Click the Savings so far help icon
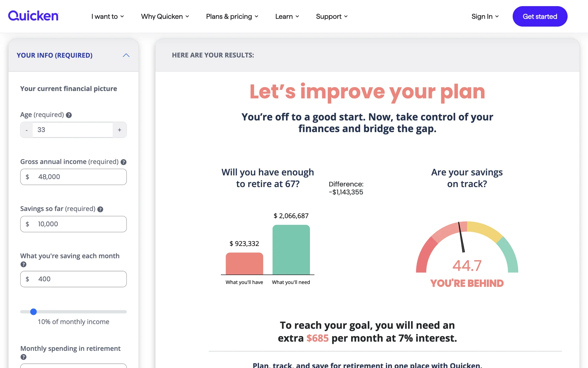Screen dimensions: 588x368 click(100, 209)
